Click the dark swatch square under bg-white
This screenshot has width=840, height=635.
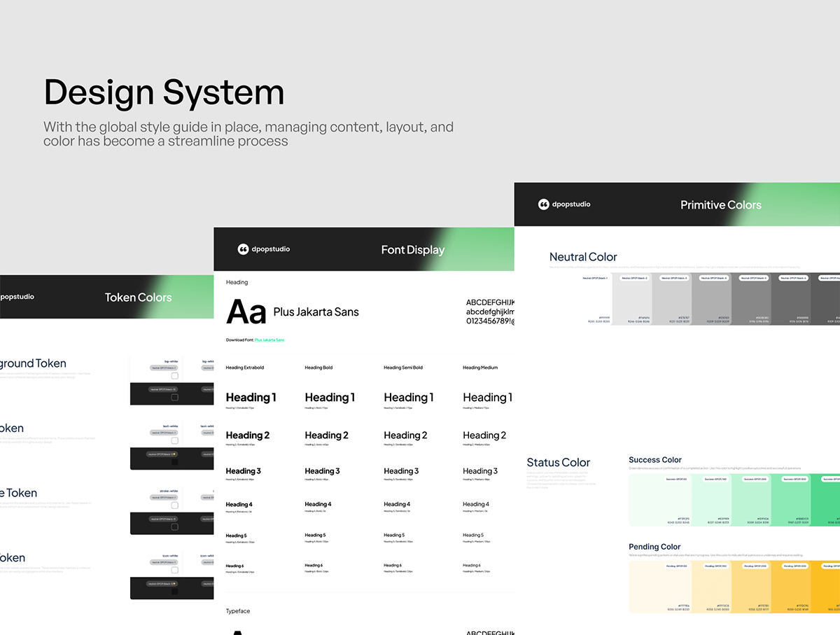coord(174,397)
